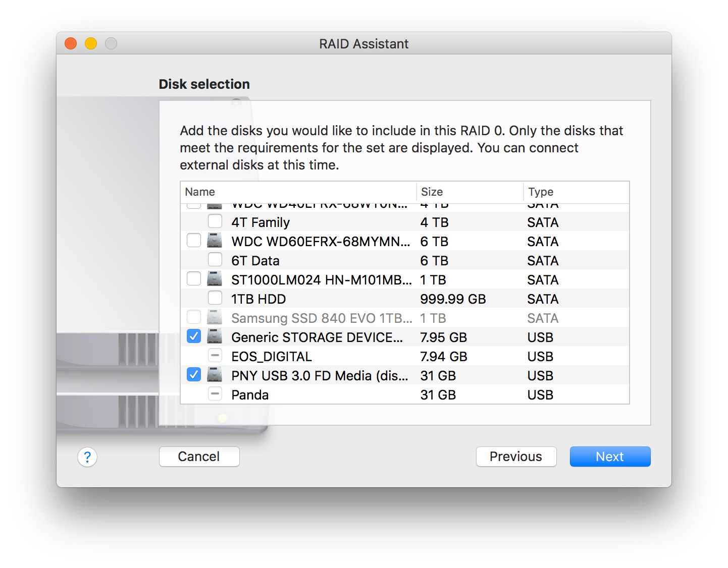This screenshot has height=568, width=728.
Task: Toggle the EOS_DIGITAL volume checkbox
Action: (215, 356)
